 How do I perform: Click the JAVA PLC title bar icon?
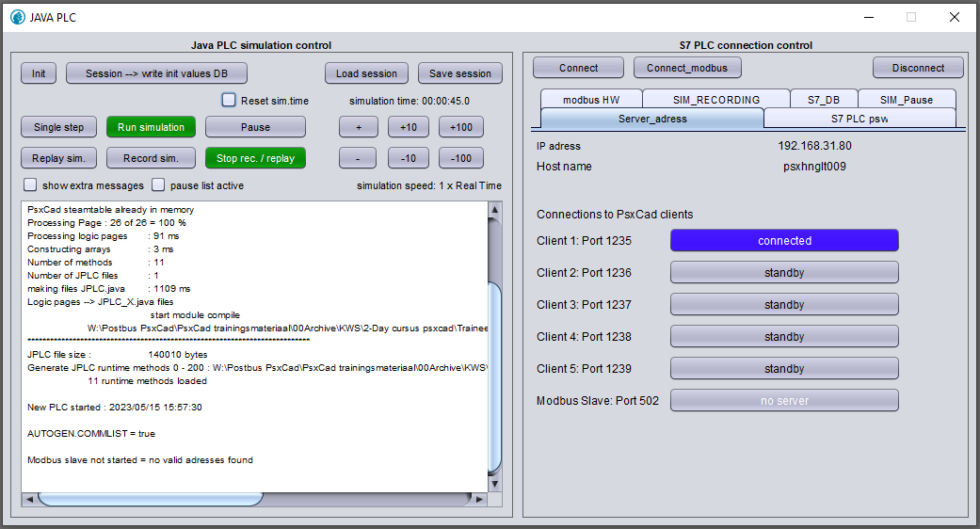(x=17, y=16)
